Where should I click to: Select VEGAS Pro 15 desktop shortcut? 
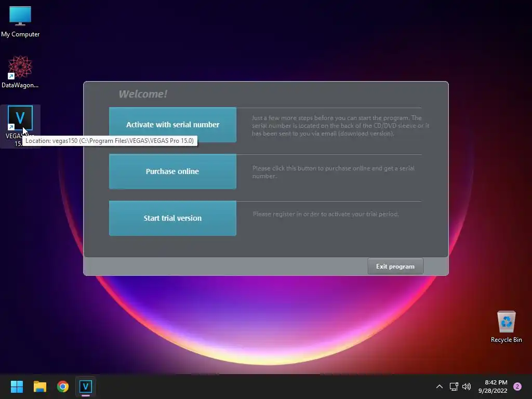[20, 126]
